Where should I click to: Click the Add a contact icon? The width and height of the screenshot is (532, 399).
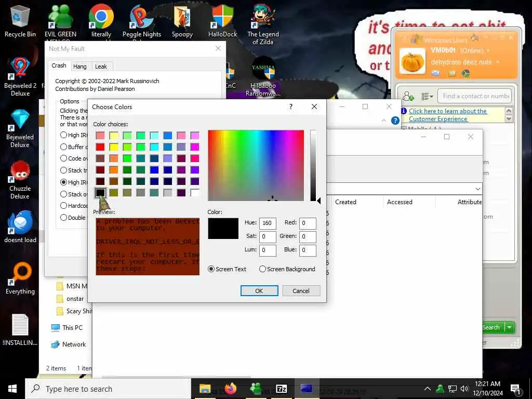pos(408,96)
